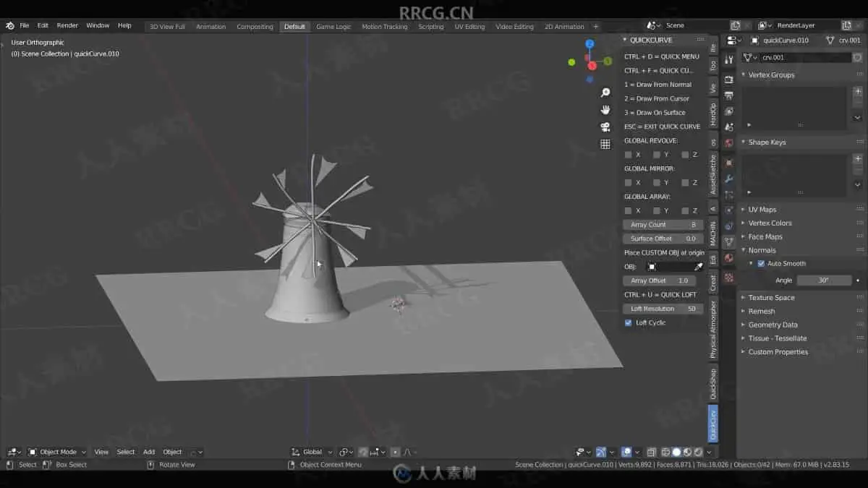Screen dimensions: 868x488
Task: Add a new vertex group plus
Action: [x=858, y=91]
